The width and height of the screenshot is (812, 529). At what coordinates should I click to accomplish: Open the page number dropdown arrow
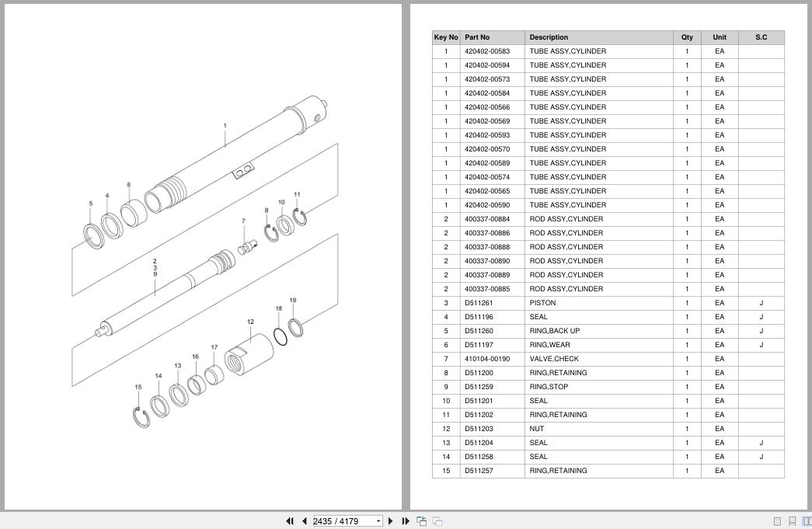378,521
